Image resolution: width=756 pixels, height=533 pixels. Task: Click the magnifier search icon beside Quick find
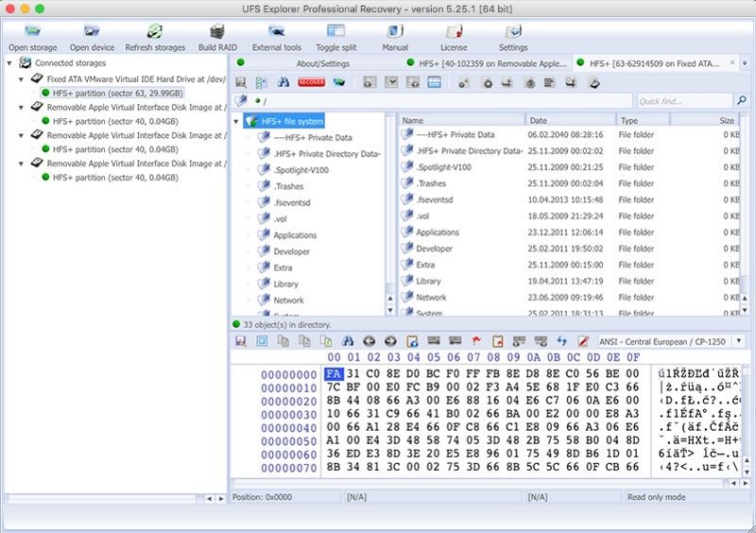(742, 100)
